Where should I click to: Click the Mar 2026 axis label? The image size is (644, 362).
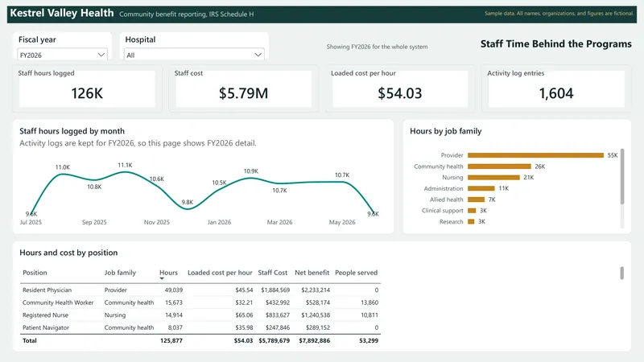(x=279, y=222)
